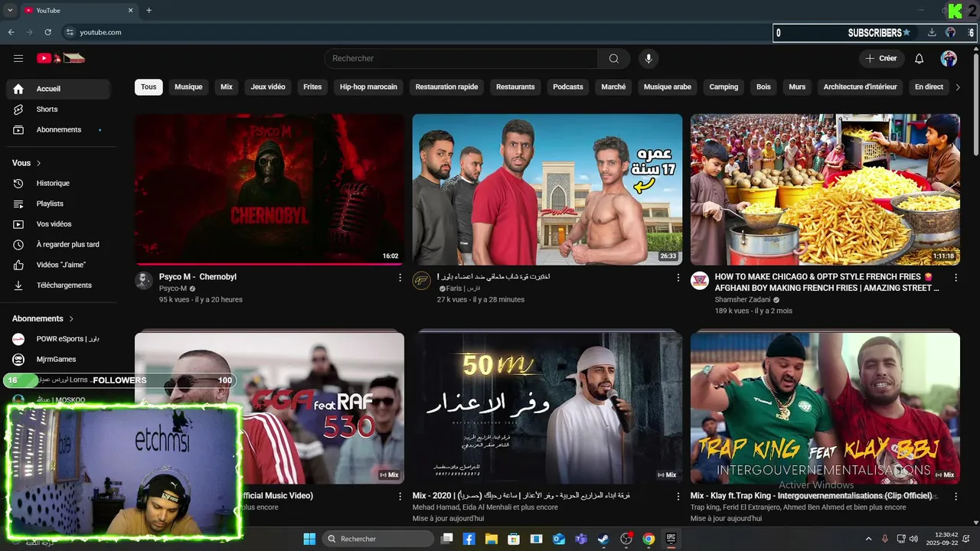Open options menu for Psyco M Chernobyl
The height and width of the screenshot is (551, 980).
point(400,278)
